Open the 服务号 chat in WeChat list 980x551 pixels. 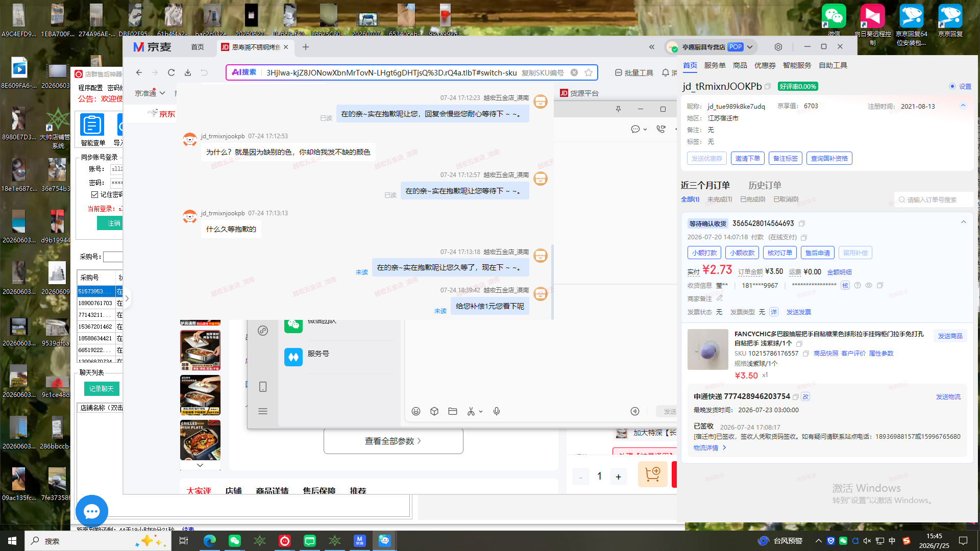[339, 356]
